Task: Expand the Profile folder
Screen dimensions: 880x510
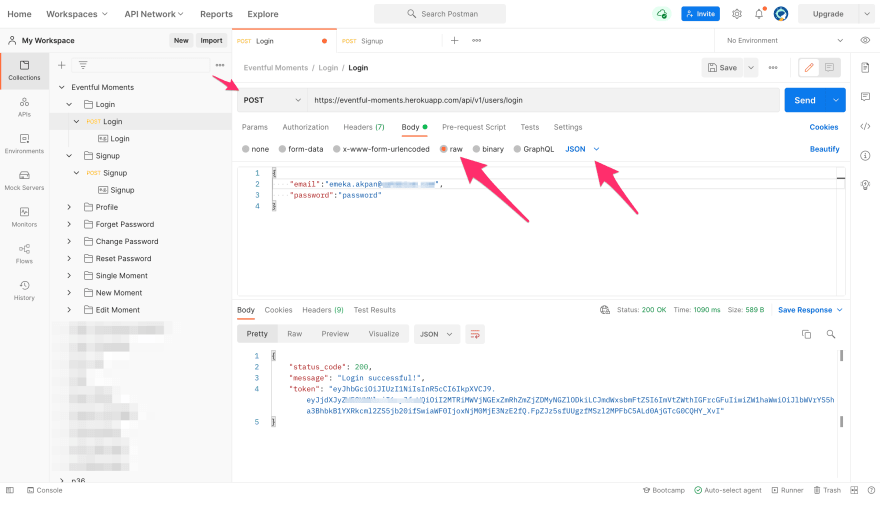Action: (69, 207)
